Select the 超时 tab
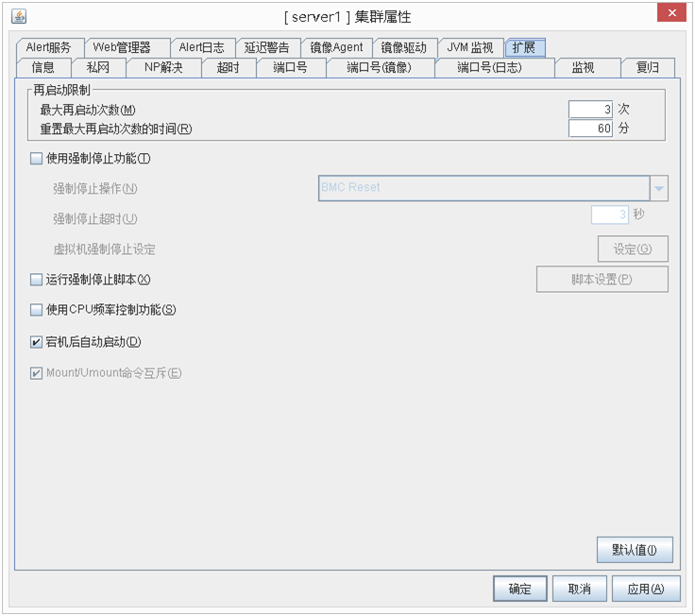The height and width of the screenshot is (616, 695). pyautogui.click(x=228, y=67)
